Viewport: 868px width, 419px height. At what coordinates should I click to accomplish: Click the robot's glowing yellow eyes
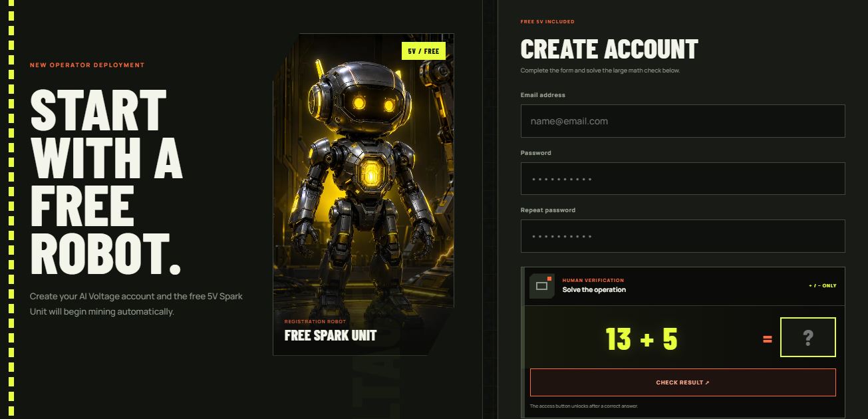(374, 104)
